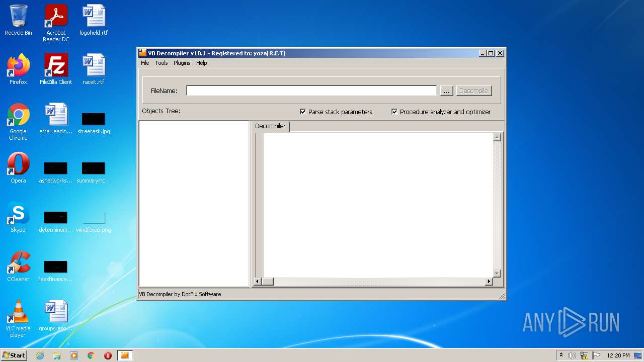Open groupsreso... Word document icon

56,316
